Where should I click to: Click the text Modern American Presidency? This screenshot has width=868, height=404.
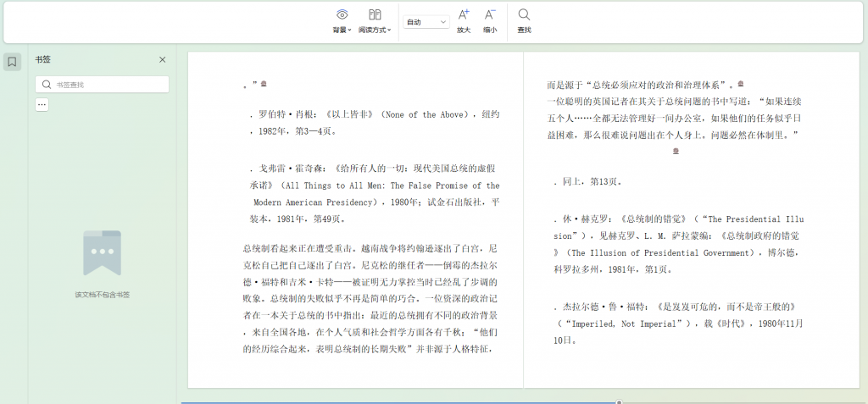coord(312,202)
